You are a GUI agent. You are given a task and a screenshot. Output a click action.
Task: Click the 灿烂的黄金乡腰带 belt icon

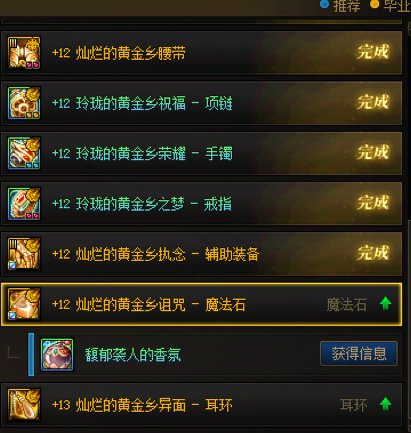(24, 53)
